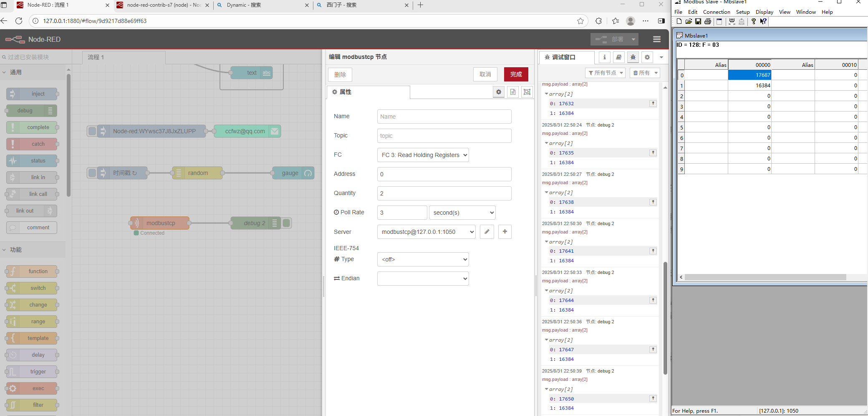The width and height of the screenshot is (868, 416).
Task: Open node description document icon
Action: [513, 92]
